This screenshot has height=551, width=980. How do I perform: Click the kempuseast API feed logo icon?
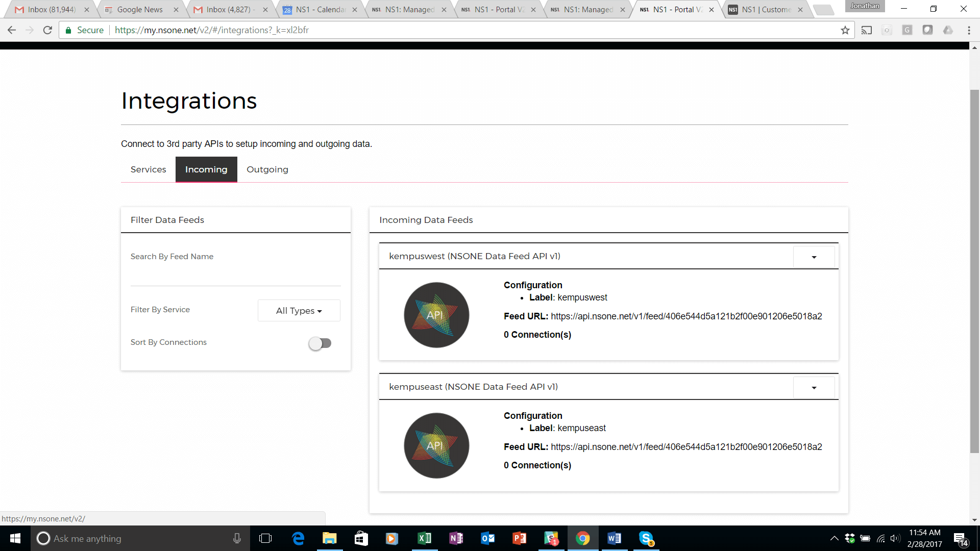pos(436,445)
